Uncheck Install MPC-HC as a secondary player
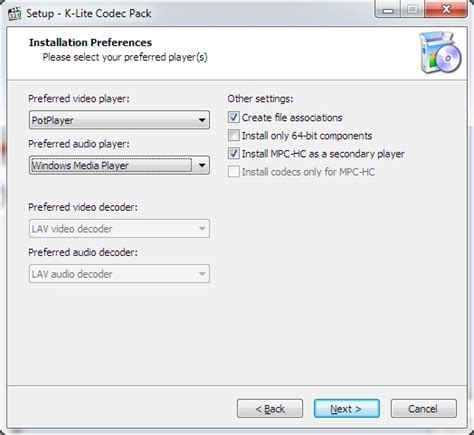The height and width of the screenshot is (435, 474). point(234,153)
